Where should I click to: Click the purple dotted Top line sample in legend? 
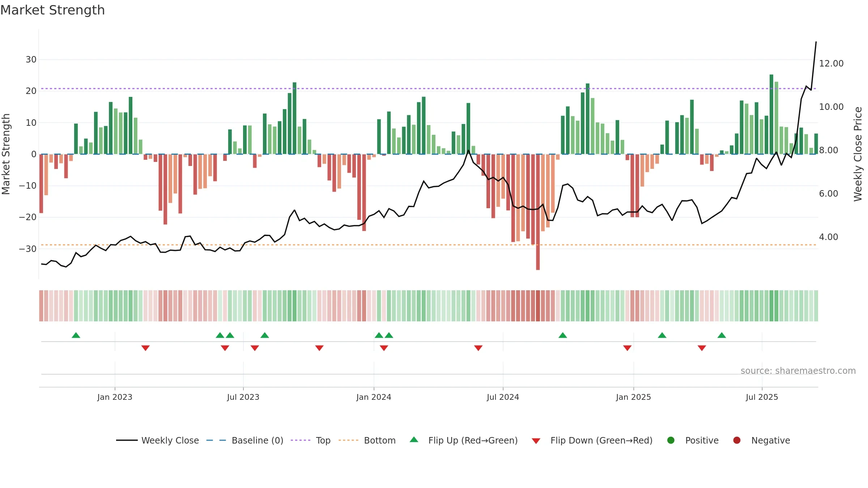pos(301,440)
